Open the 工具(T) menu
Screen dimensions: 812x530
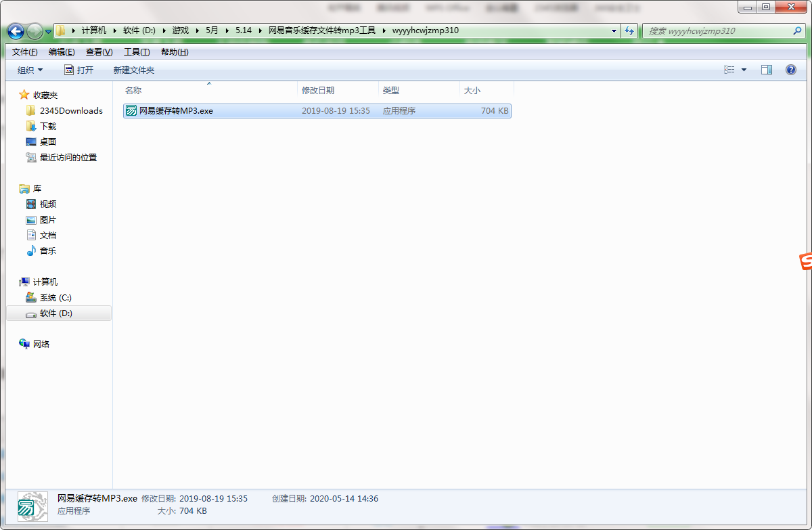137,52
